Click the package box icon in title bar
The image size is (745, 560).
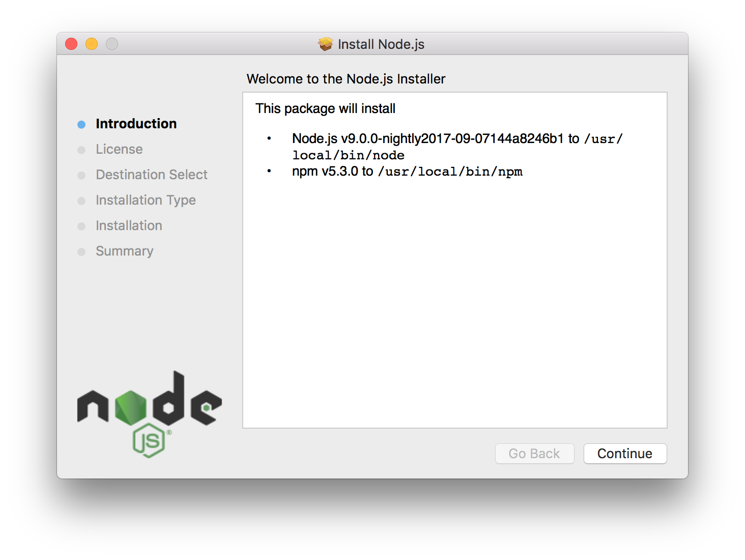[x=326, y=44]
